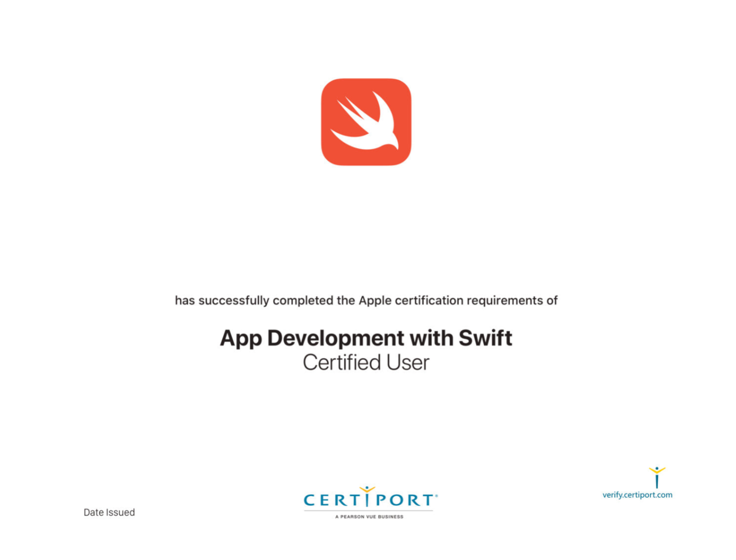Click 'has successfully completed the Apple certification' line
The image size is (736, 560).
click(x=366, y=300)
